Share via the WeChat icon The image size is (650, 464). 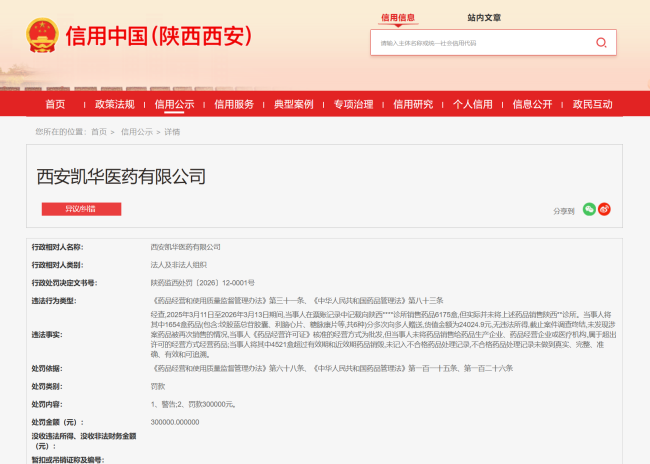[589, 209]
